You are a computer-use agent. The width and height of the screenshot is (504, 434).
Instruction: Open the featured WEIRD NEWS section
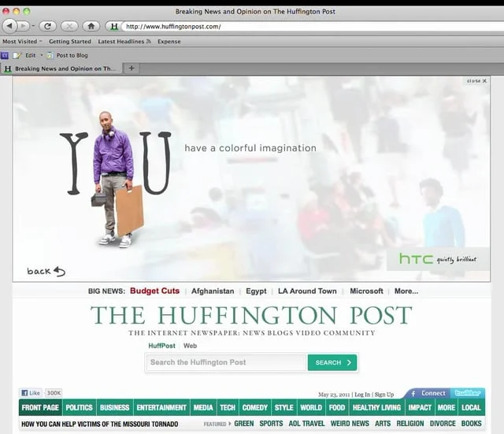[350, 424]
